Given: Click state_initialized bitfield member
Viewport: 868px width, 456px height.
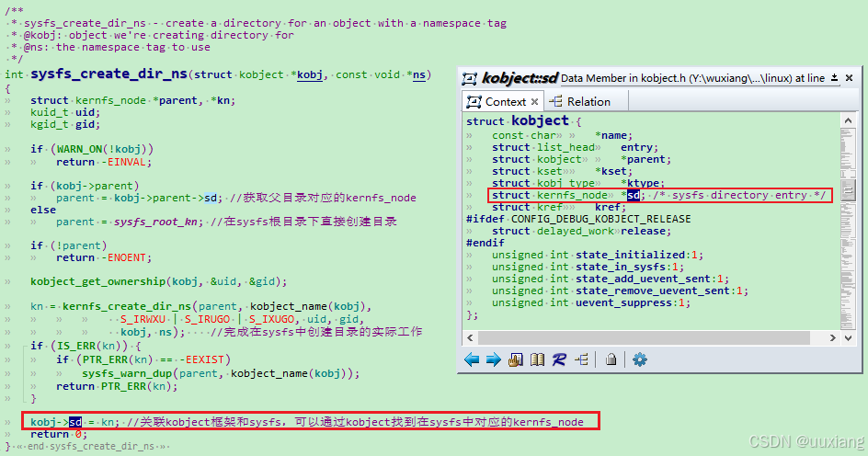Looking at the screenshot, I should [630, 255].
